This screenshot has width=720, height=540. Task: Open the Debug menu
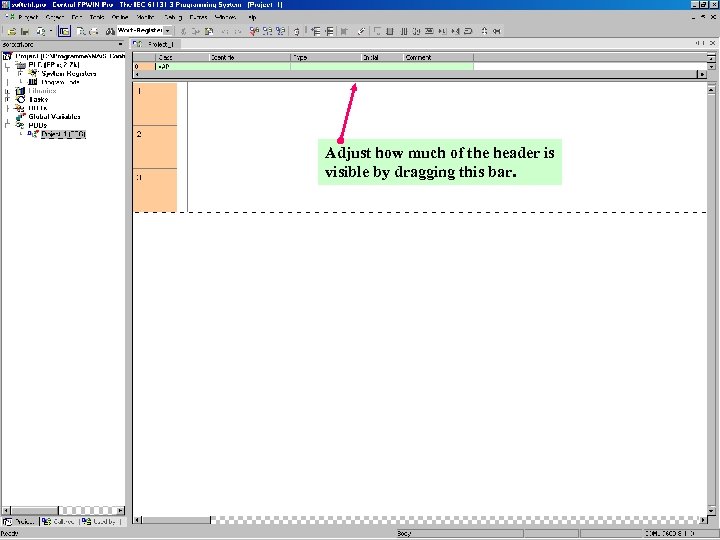[173, 17]
